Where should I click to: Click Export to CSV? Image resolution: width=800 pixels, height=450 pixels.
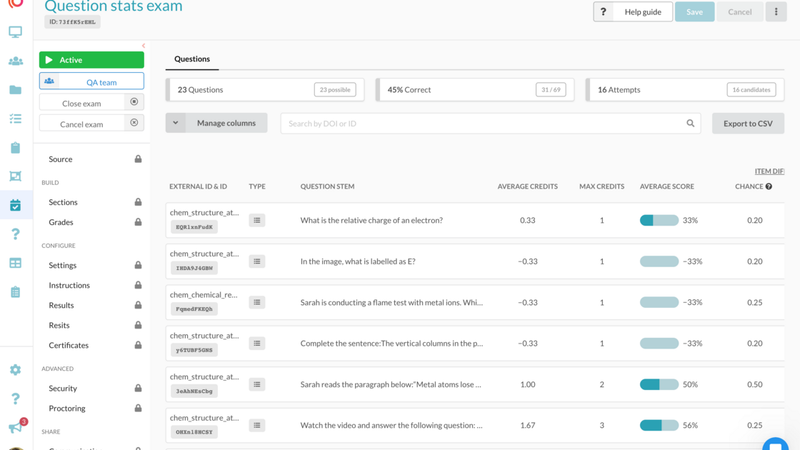click(x=748, y=123)
